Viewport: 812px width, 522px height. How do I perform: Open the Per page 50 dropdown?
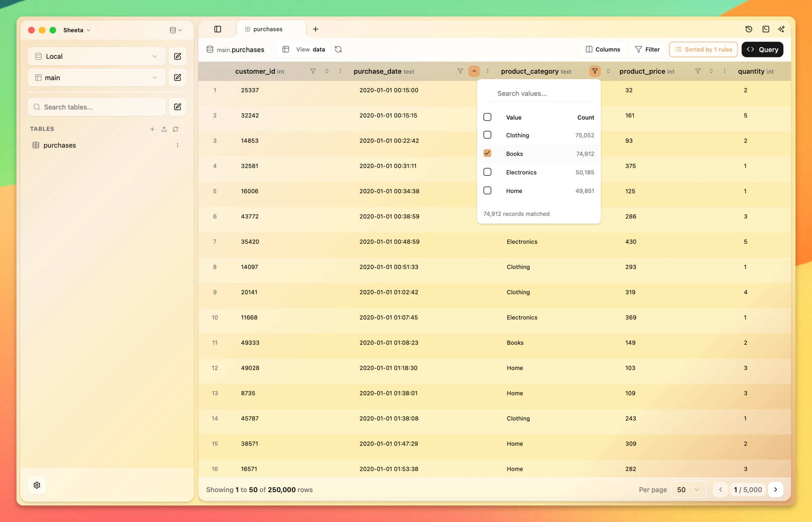[688, 489]
